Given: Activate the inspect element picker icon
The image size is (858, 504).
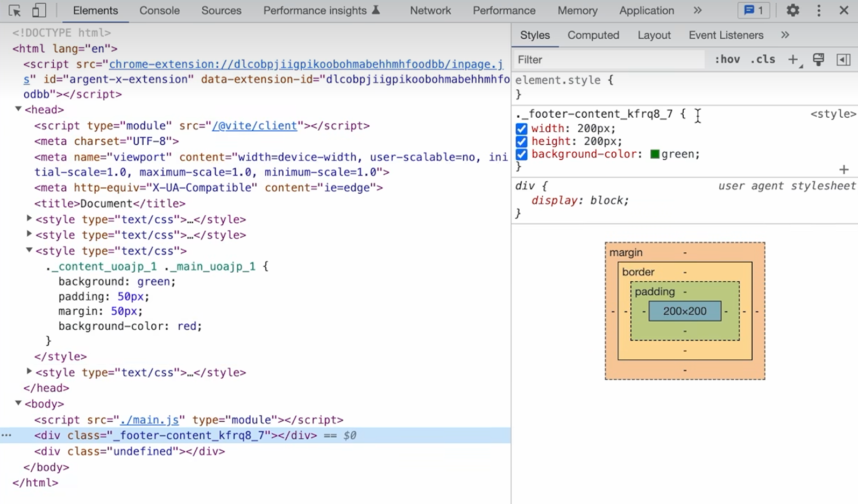Looking at the screenshot, I should click(x=15, y=10).
